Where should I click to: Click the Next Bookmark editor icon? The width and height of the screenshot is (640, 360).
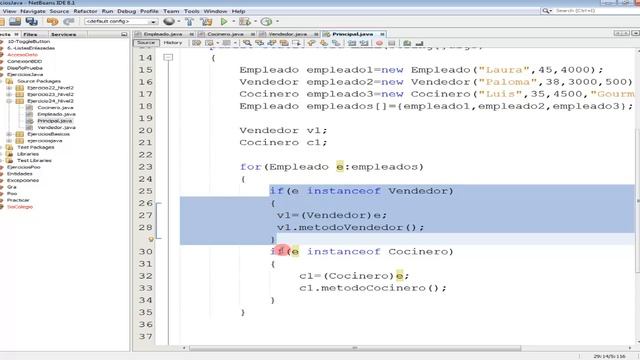324,43
